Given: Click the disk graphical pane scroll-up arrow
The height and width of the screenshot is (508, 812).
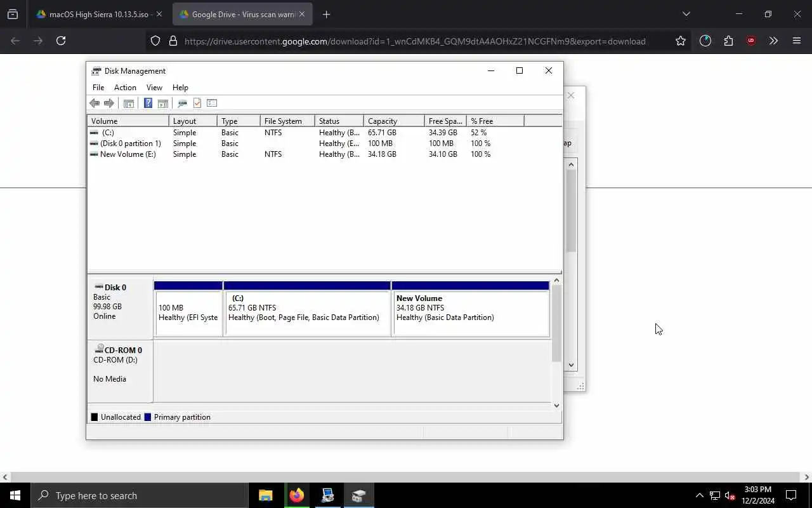Looking at the screenshot, I should [557, 280].
